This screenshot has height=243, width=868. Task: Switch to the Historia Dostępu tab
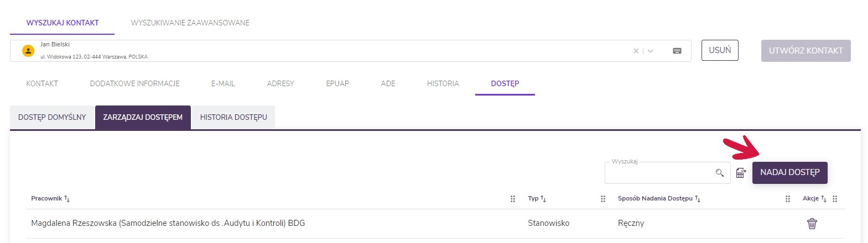[x=233, y=117]
